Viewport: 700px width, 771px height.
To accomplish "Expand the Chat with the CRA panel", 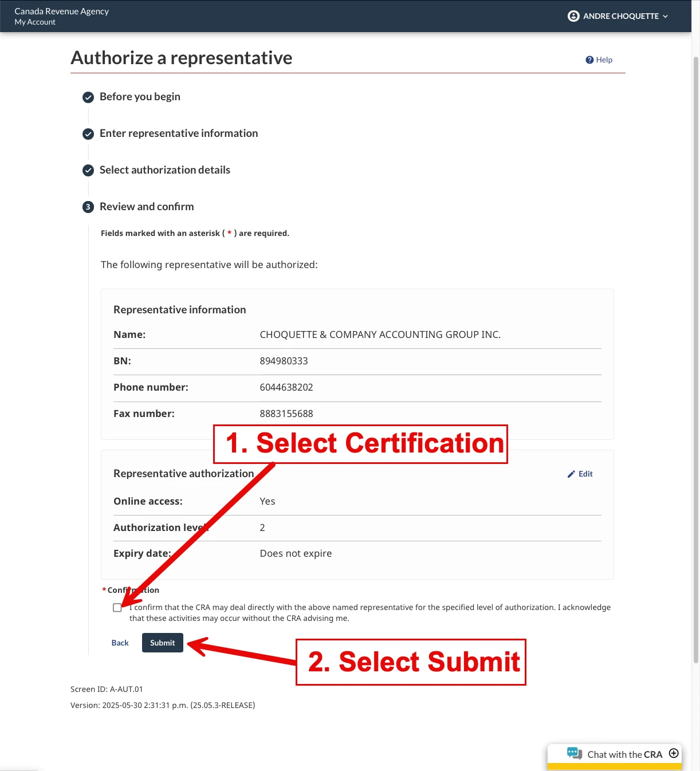I will tap(674, 753).
